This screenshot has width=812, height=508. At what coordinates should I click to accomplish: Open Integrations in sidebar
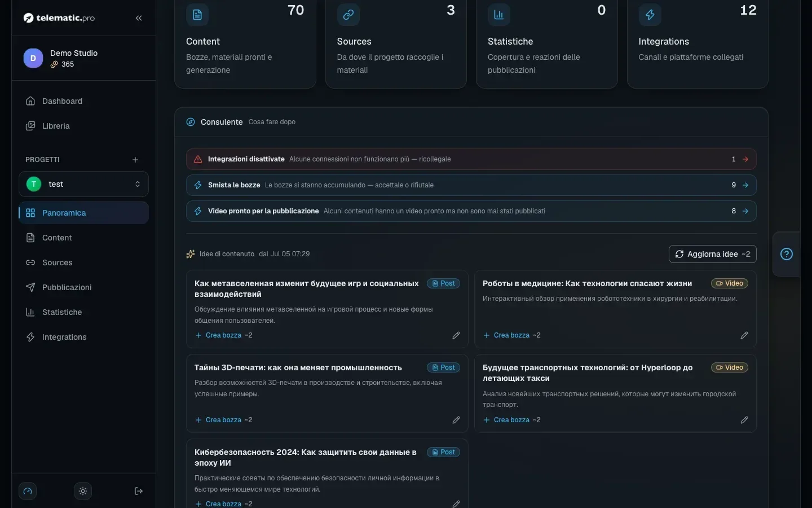pos(83,337)
